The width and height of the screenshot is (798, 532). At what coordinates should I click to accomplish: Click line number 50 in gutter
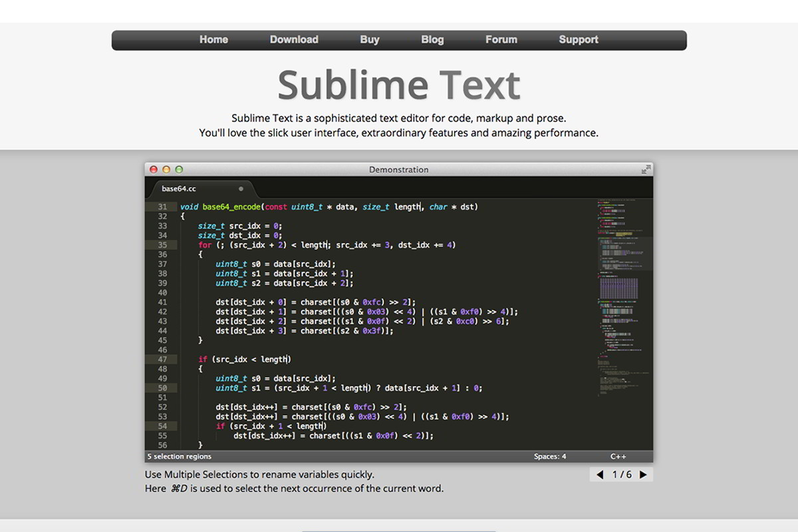[x=162, y=388]
